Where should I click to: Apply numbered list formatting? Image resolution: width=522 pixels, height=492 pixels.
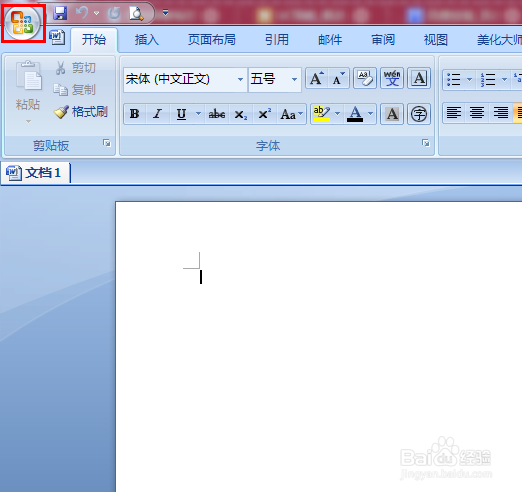488,79
